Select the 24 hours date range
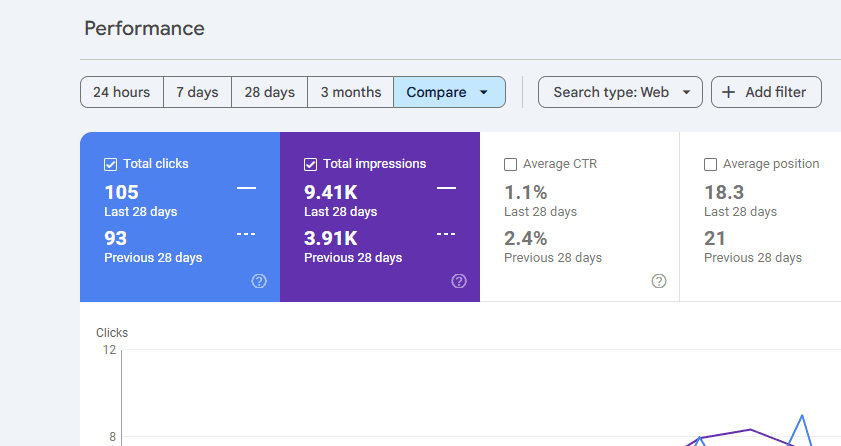Viewport: 841px width, 446px height. tap(122, 92)
